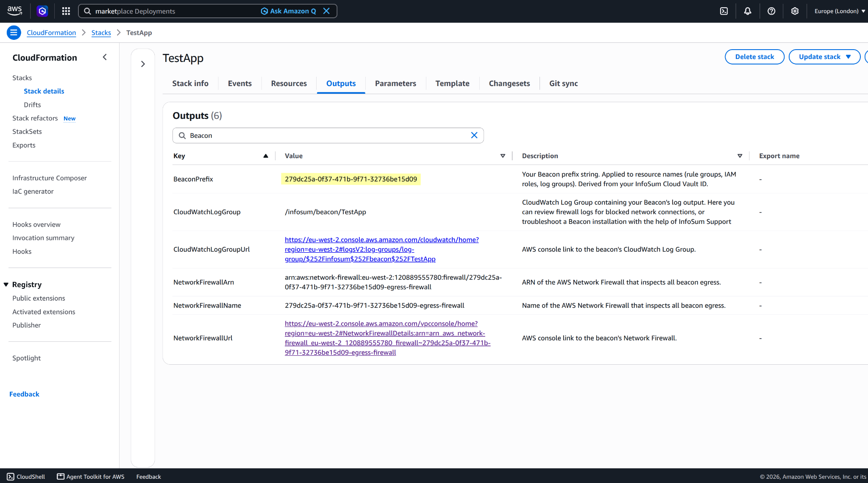Click Ask Amazon Q in search bar
The image size is (868, 483).
pos(288,11)
